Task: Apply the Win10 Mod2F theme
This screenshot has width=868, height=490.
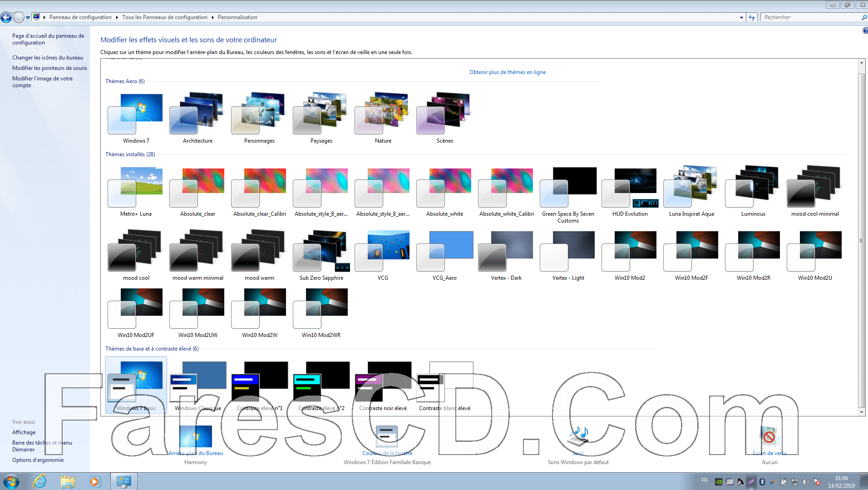Action: pos(691,255)
